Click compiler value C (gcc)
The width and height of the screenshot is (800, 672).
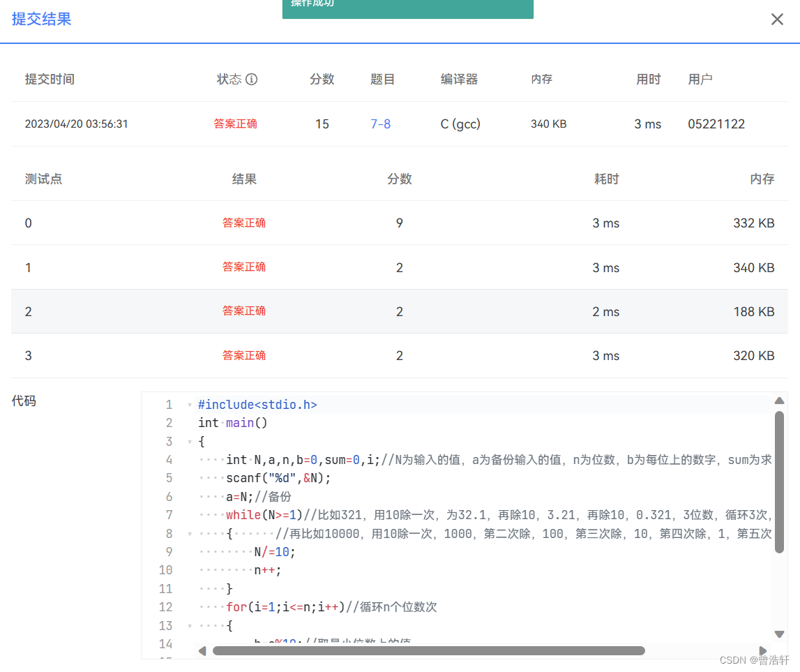(x=460, y=124)
